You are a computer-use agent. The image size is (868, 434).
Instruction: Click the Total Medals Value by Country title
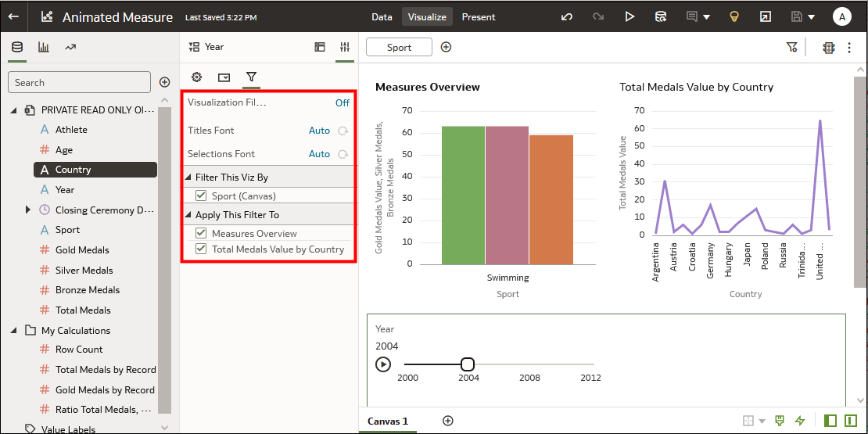pyautogui.click(x=697, y=87)
